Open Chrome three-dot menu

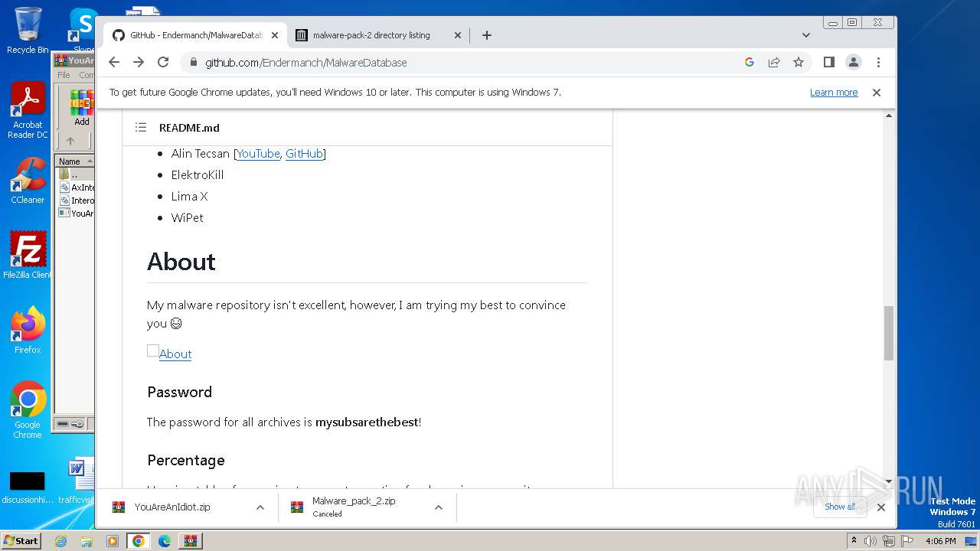click(x=878, y=62)
